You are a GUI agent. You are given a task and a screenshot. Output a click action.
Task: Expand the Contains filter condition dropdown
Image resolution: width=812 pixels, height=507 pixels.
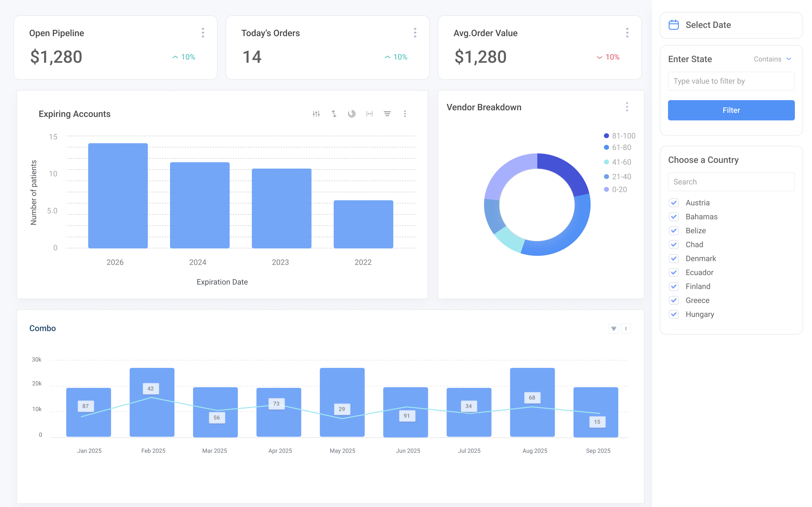click(x=772, y=59)
